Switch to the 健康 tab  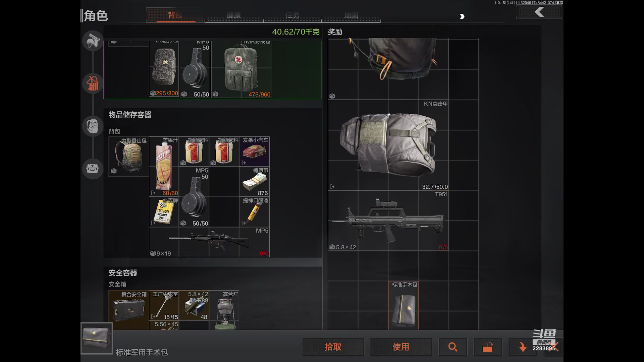tap(234, 15)
